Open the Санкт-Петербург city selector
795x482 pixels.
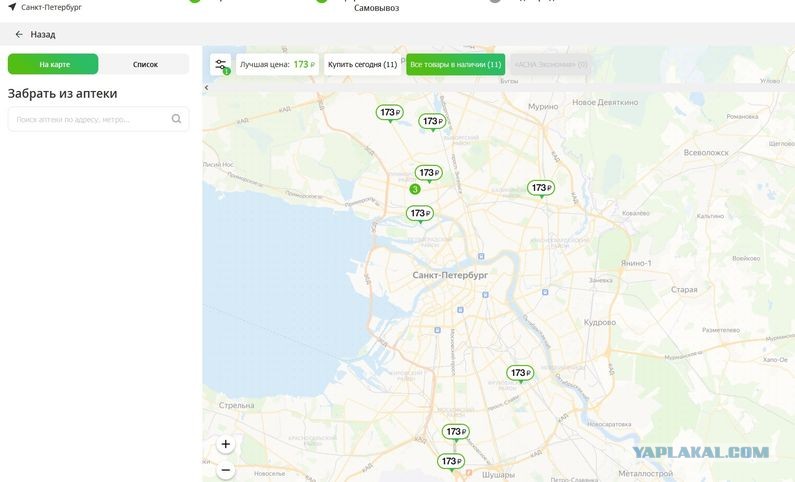pos(50,7)
